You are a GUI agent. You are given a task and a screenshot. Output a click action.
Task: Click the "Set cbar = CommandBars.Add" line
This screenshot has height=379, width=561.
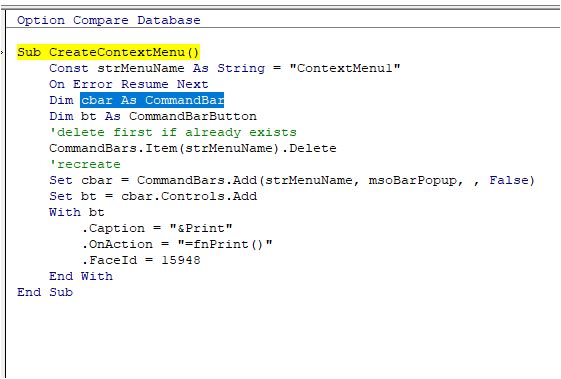pos(292,180)
